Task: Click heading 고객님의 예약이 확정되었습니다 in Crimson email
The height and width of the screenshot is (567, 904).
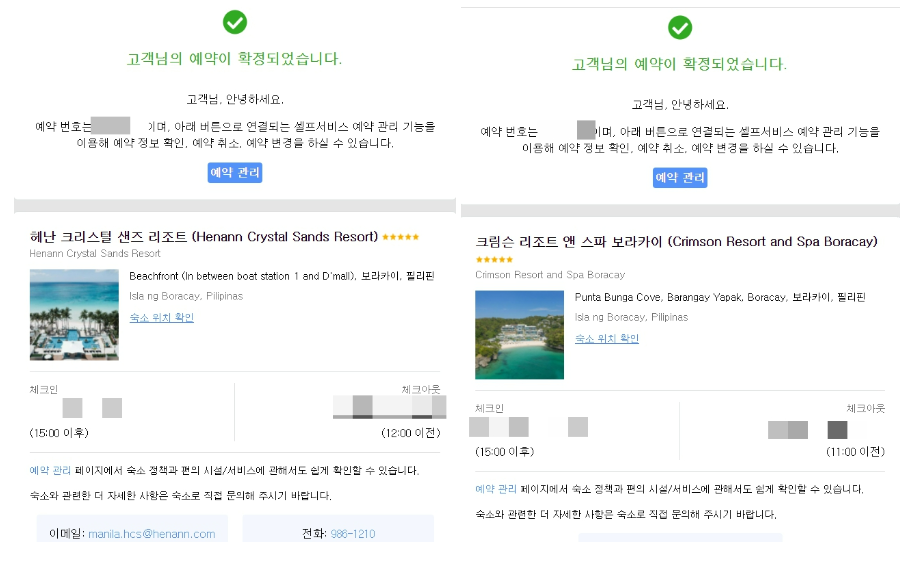Action: (x=679, y=64)
